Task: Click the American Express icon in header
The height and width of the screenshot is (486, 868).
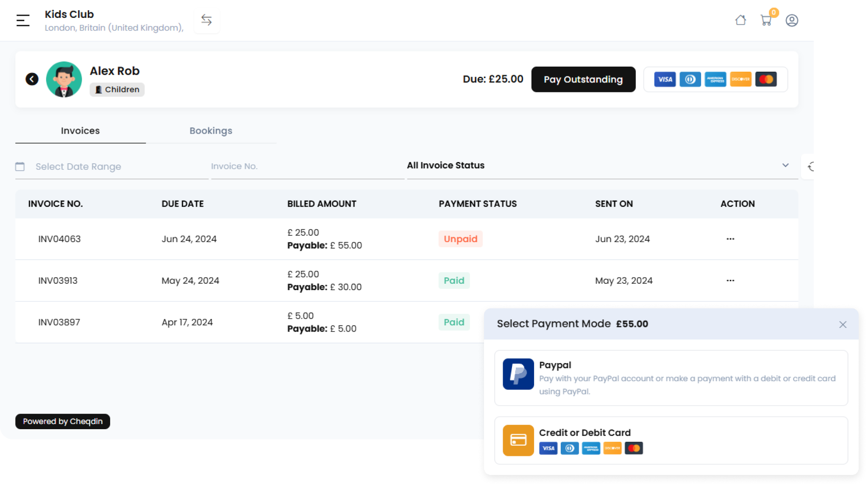Action: pyautogui.click(x=715, y=79)
